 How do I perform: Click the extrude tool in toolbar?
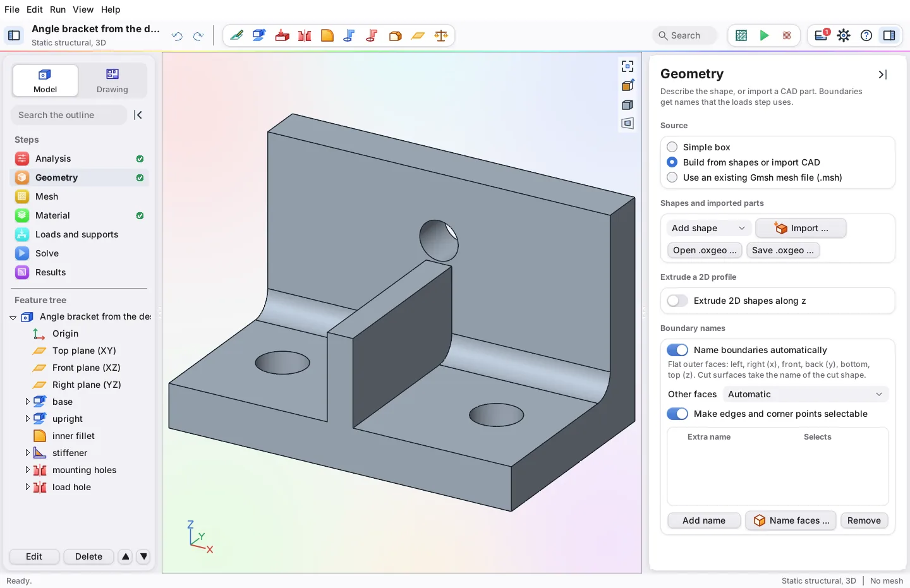click(259, 35)
